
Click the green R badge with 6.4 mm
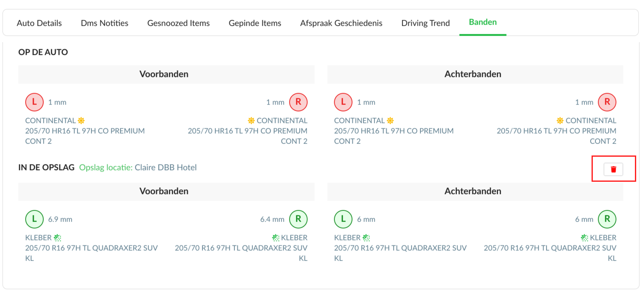[x=298, y=219]
